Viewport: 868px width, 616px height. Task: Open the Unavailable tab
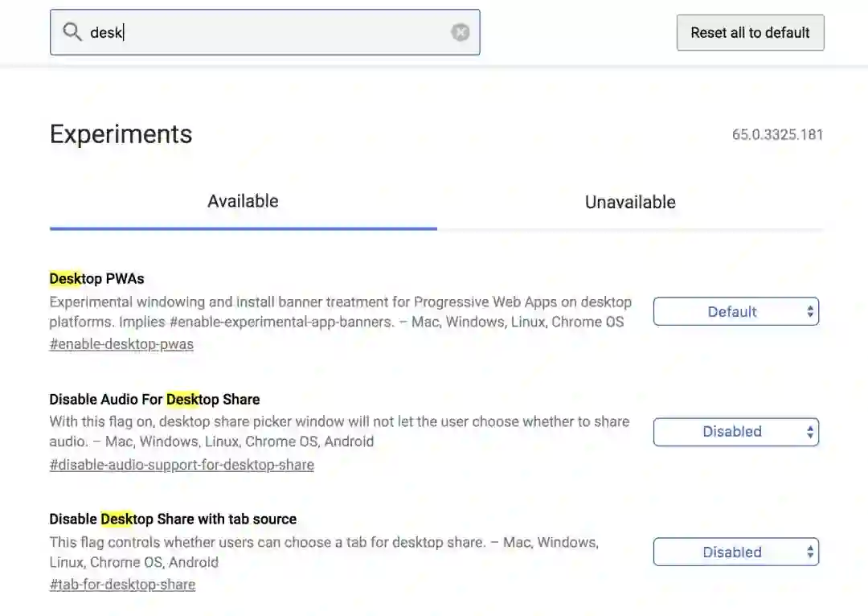(630, 203)
